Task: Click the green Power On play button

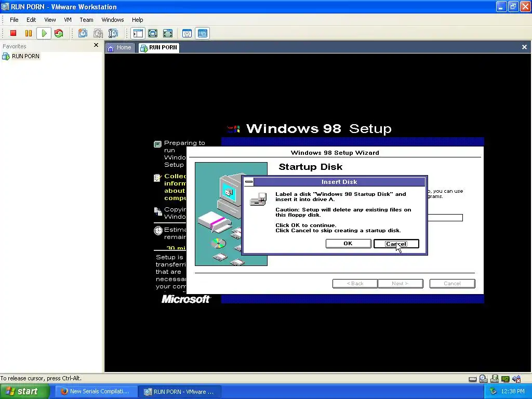Action: click(44, 33)
